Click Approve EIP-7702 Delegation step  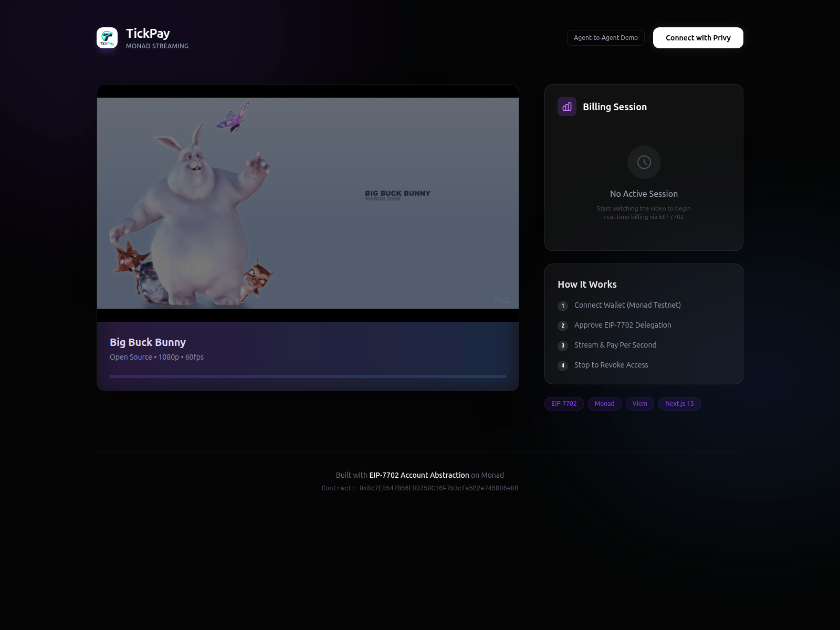(623, 325)
